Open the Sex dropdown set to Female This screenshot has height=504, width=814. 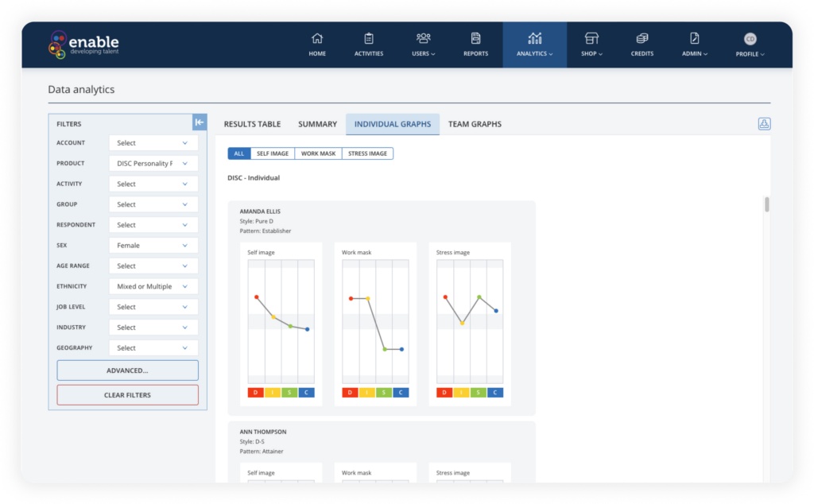click(153, 246)
